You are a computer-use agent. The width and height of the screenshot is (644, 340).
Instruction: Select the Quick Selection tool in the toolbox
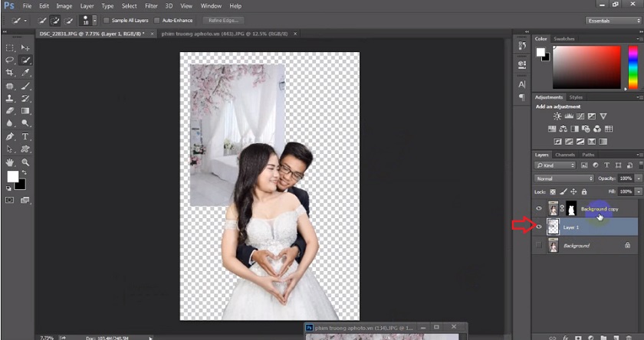pos(25,60)
